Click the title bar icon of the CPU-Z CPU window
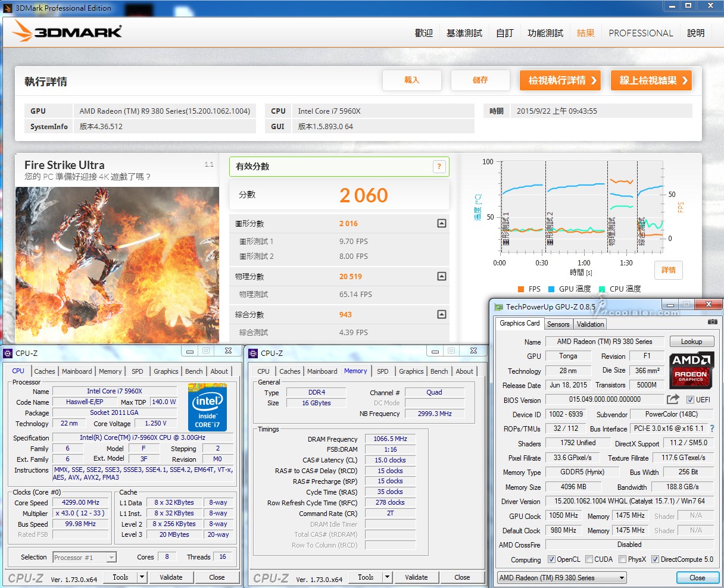 8,353
